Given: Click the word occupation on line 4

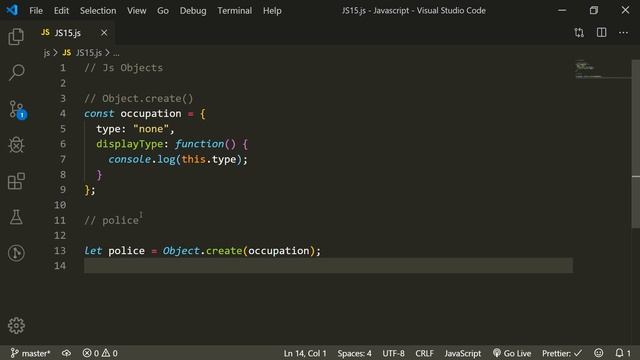Looking at the screenshot, I should coord(151,113).
